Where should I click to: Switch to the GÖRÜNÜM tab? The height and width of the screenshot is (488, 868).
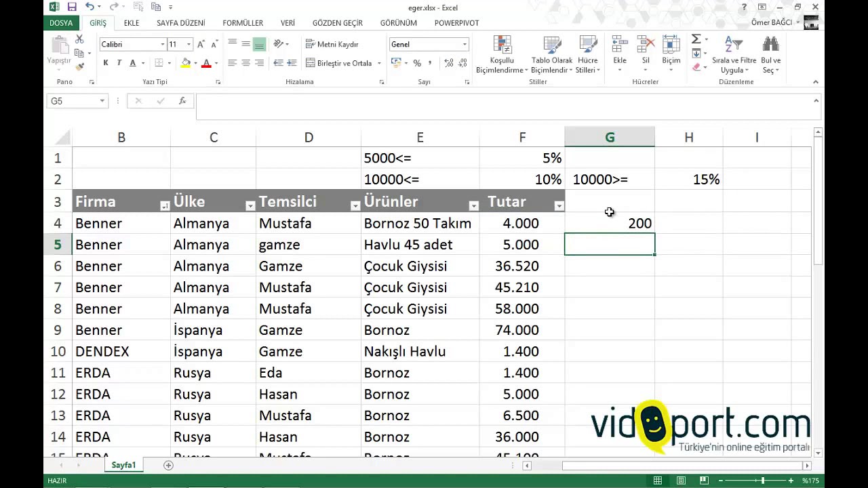[x=399, y=23]
